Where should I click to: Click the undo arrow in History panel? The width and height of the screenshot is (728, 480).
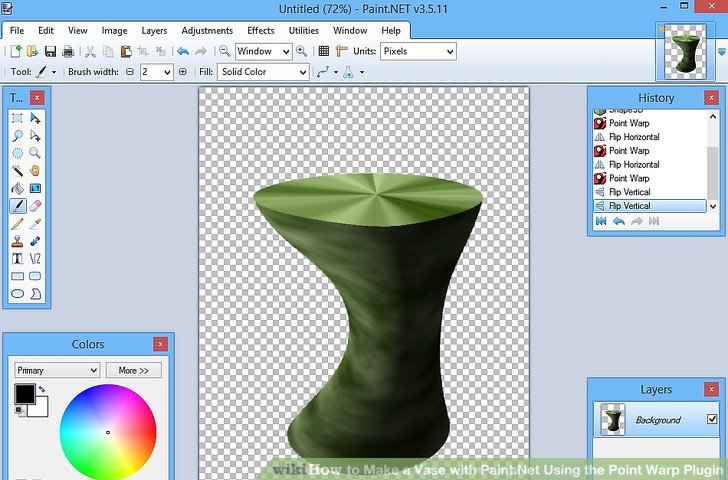[x=619, y=221]
